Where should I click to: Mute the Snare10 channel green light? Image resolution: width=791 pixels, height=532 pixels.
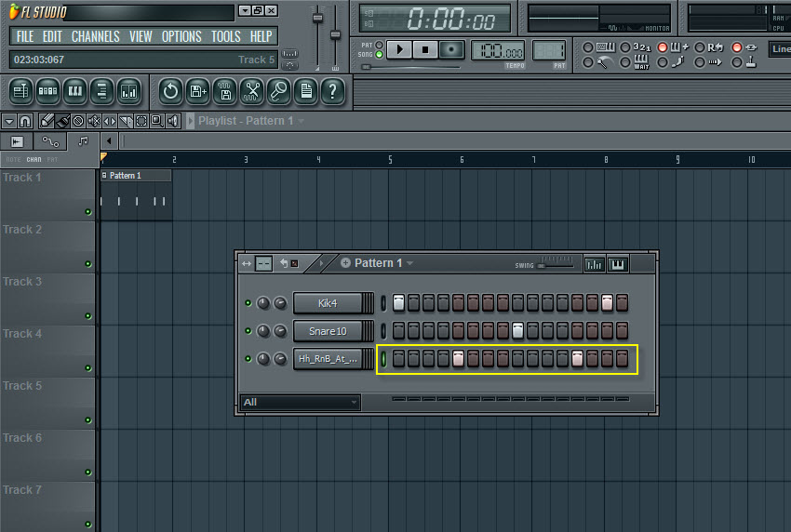coord(248,331)
